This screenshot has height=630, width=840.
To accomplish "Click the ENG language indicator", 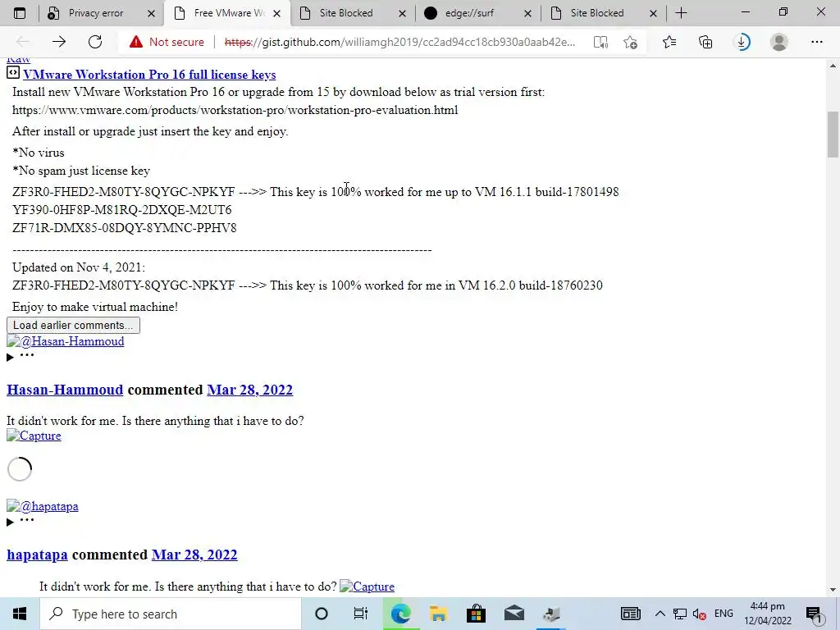I will (x=724, y=614).
